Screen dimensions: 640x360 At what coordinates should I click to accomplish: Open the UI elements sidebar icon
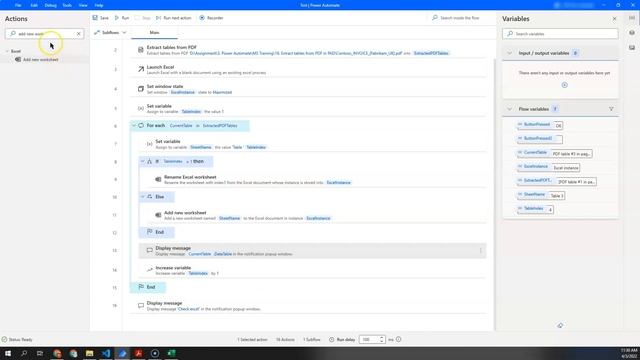[x=632, y=33]
